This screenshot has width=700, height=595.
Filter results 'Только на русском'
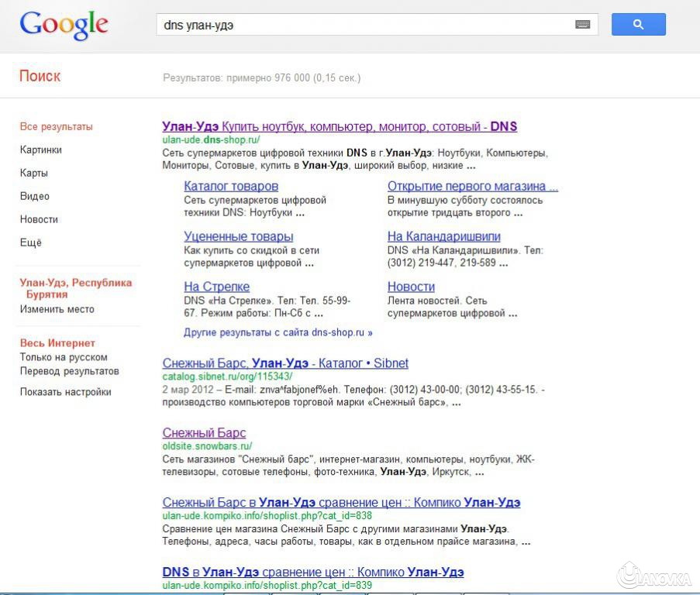click(x=64, y=357)
